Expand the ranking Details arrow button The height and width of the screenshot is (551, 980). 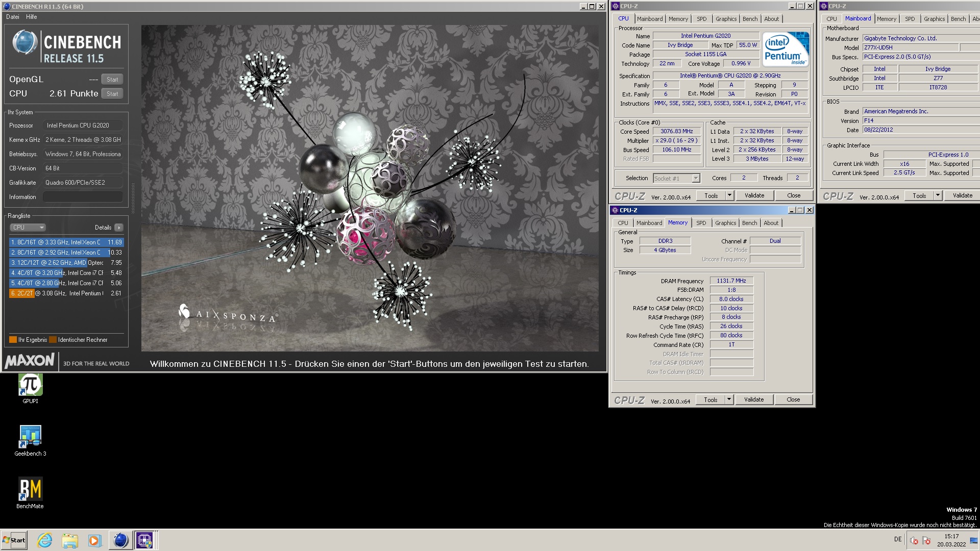[118, 228]
